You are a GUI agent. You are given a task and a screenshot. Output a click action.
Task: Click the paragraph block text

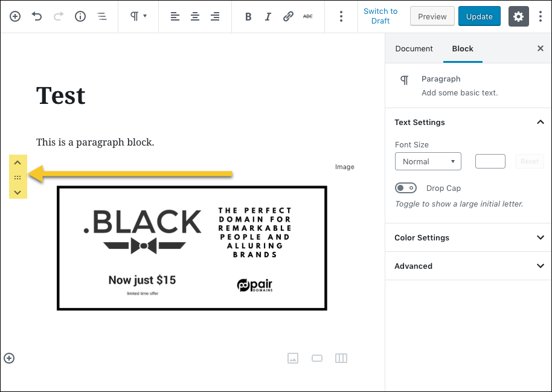(x=95, y=142)
